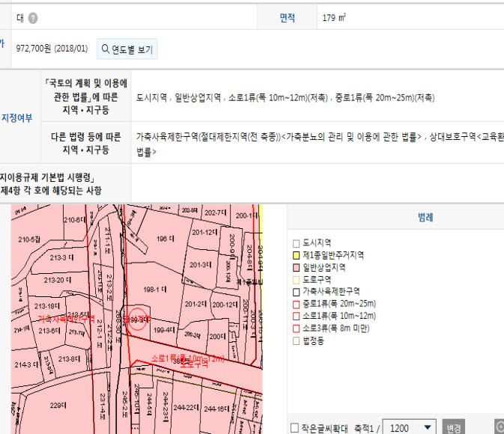Screen dimensions: 504x434
Task: Click the 가축사육제한구역 legend box
Action: point(297,291)
